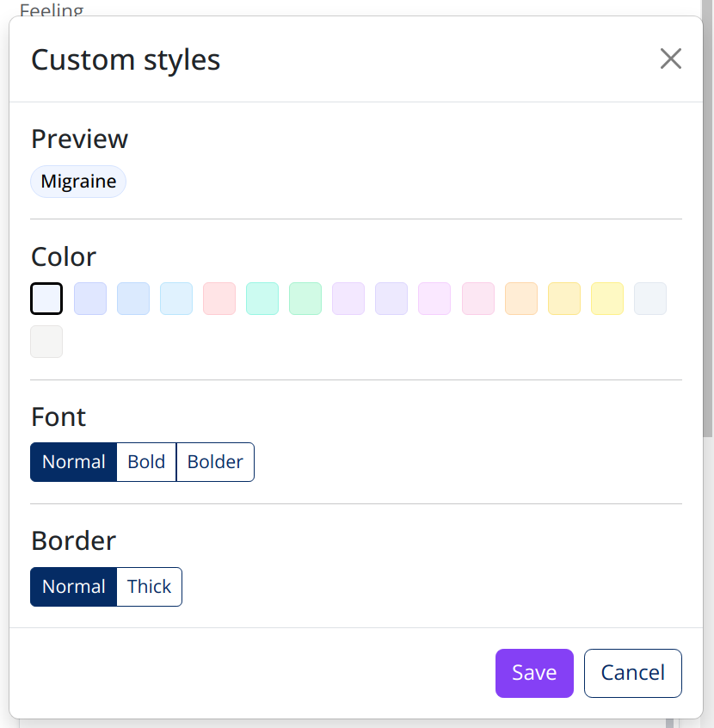714x728 pixels.
Task: Click the Migraine preview tag
Action: (x=78, y=182)
